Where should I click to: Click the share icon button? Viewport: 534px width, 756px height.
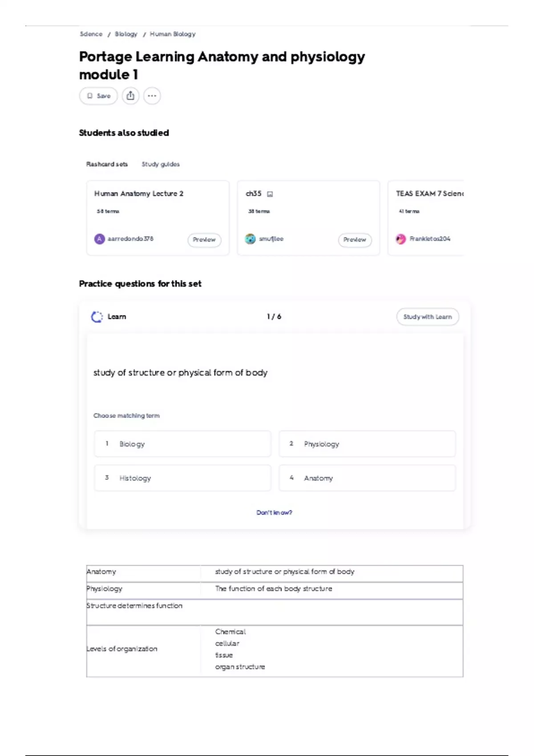(x=130, y=96)
